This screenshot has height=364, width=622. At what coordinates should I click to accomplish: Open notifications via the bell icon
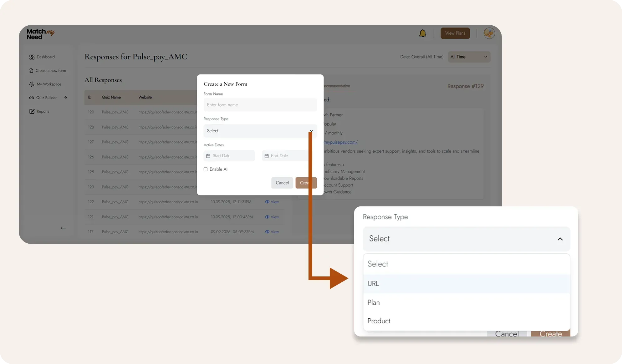[422, 33]
